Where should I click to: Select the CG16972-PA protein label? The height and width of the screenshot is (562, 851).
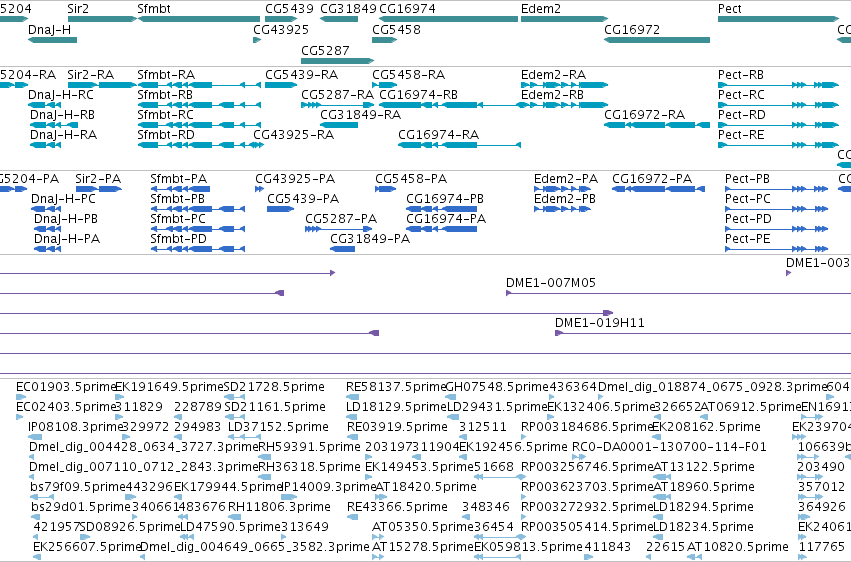[652, 178]
